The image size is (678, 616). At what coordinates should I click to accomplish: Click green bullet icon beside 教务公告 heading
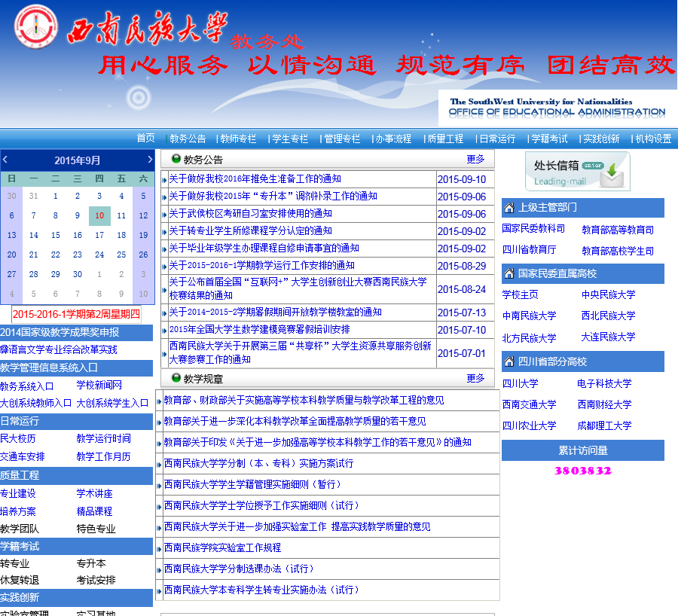point(176,159)
